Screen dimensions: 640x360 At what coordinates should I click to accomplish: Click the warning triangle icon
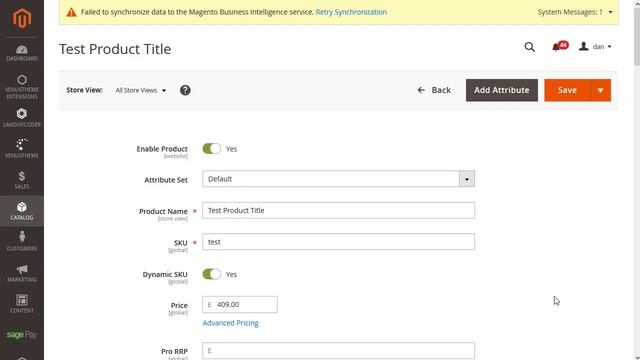pyautogui.click(x=71, y=12)
